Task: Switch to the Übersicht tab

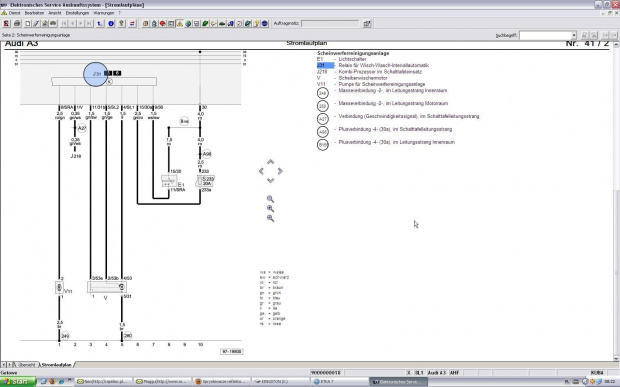Action: click(27, 365)
